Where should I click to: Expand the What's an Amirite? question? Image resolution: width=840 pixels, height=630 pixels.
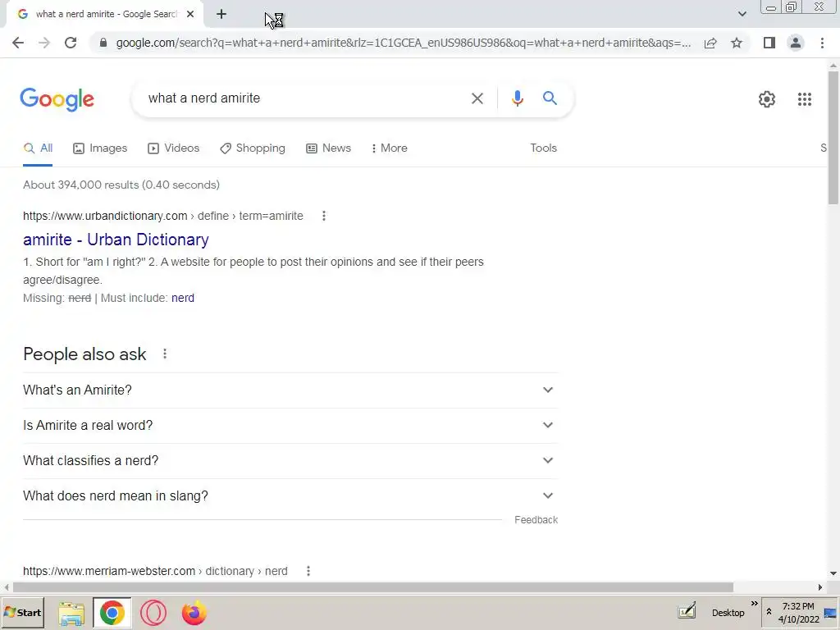click(x=291, y=390)
